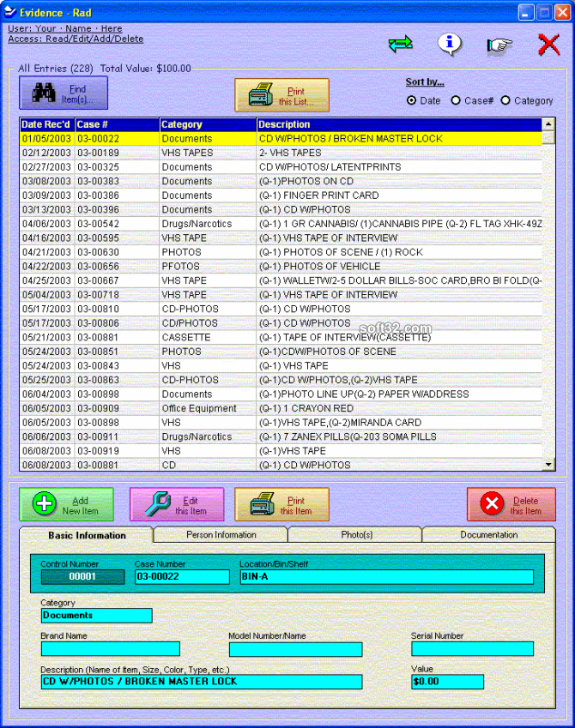The width and height of the screenshot is (575, 728).
Task: Click the Date Rec'd column header
Action: 47,124
